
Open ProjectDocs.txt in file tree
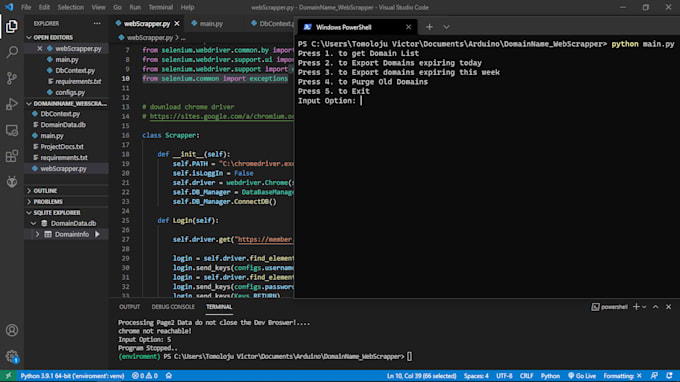coord(62,147)
